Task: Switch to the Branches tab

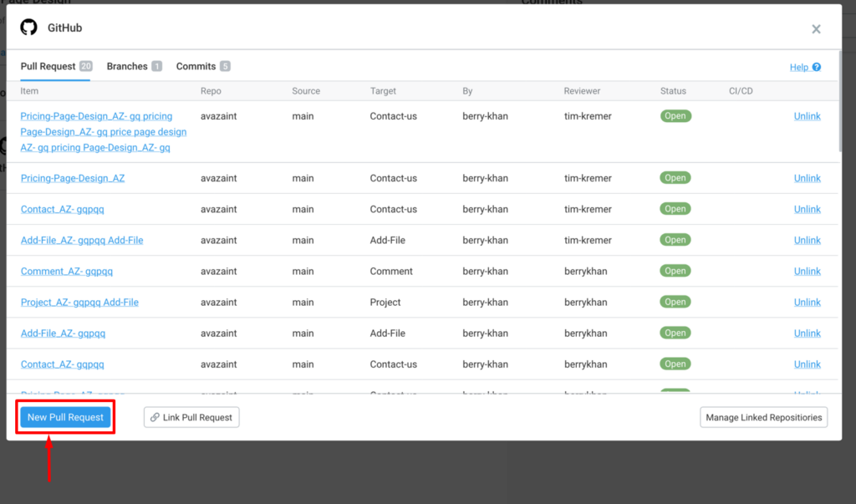Action: [x=135, y=66]
